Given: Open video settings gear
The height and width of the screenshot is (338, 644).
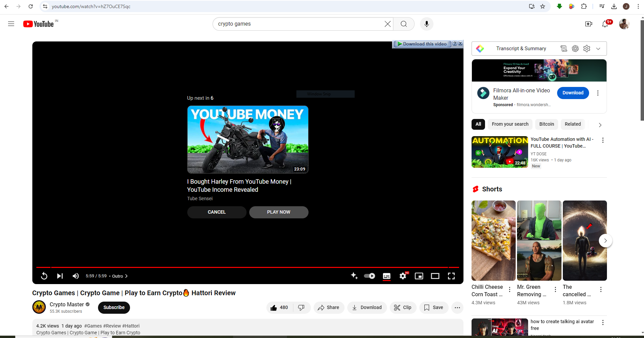Looking at the screenshot, I should (403, 276).
